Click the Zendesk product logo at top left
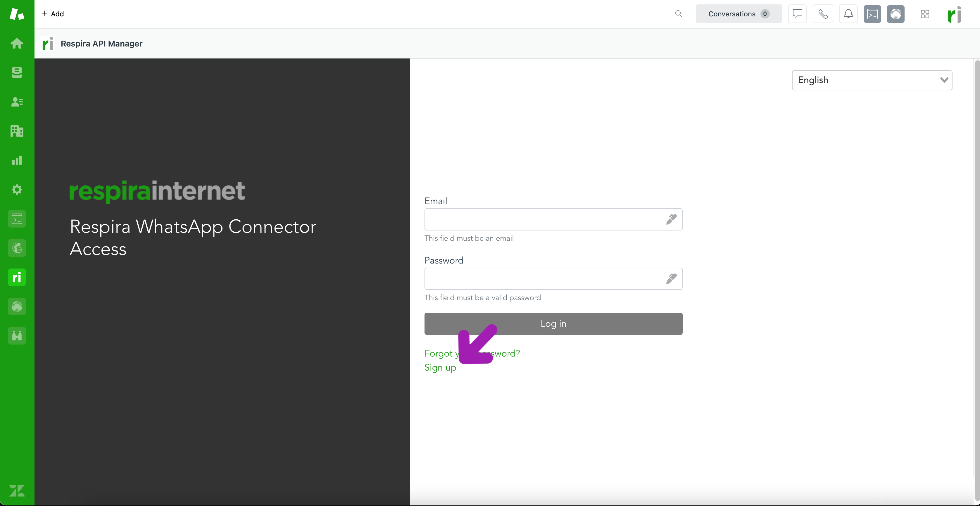 (x=17, y=14)
